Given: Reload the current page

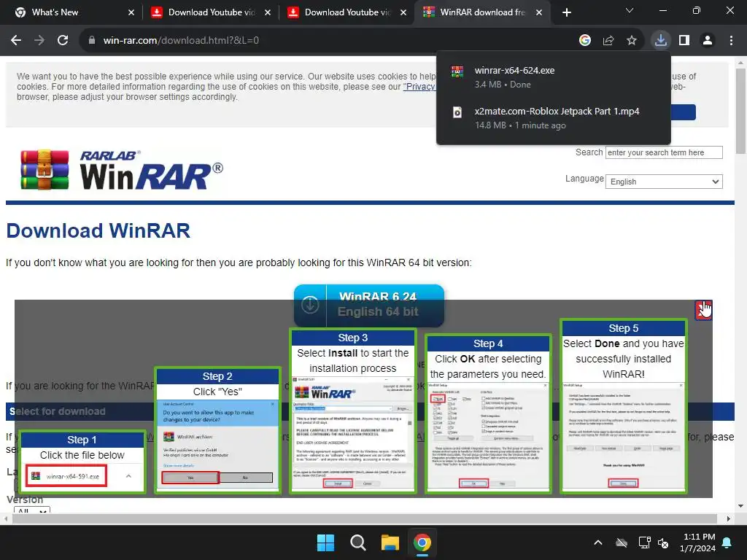Looking at the screenshot, I should click(x=63, y=41).
